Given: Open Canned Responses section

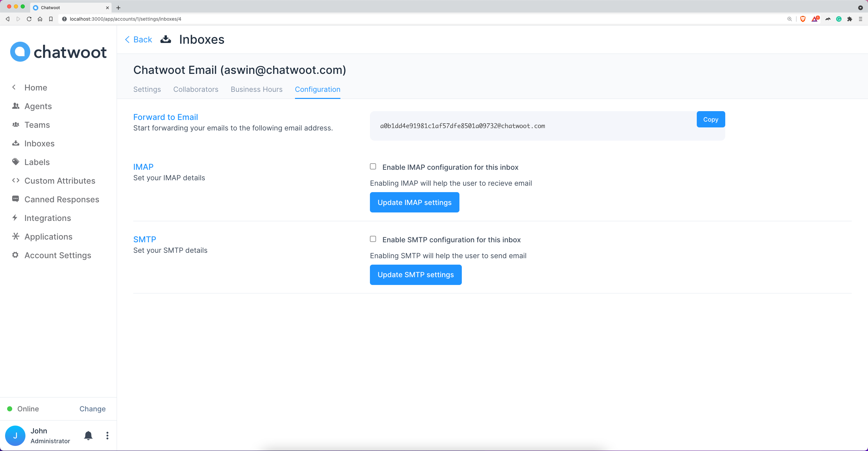Looking at the screenshot, I should (61, 199).
